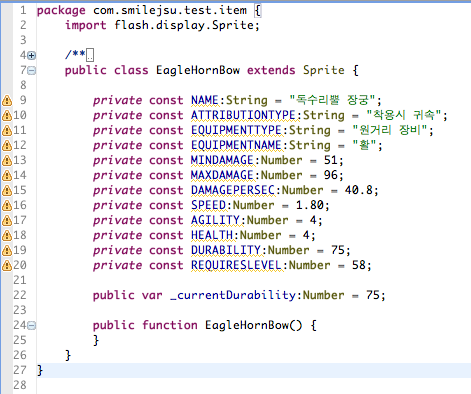Click the closing brace on line 27

(40, 370)
